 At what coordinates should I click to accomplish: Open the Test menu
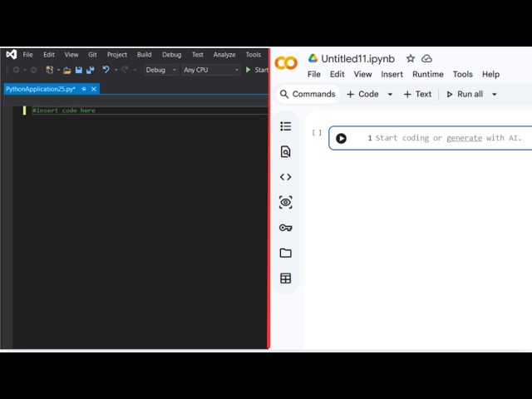198,55
